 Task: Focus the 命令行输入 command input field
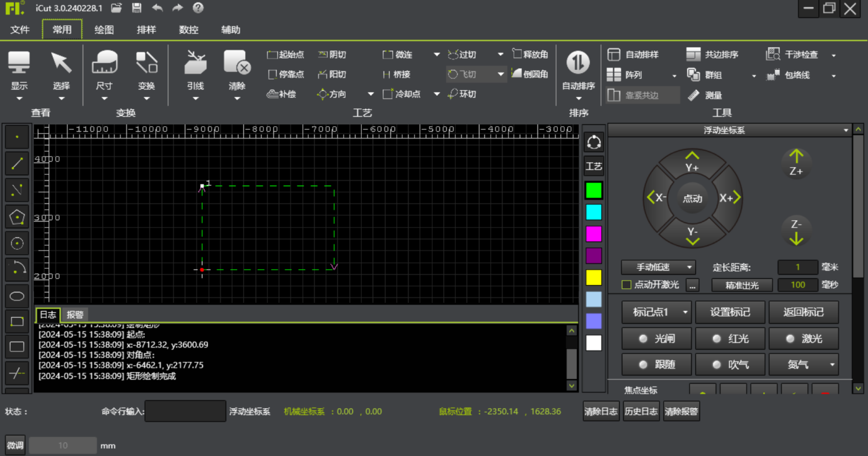click(185, 411)
